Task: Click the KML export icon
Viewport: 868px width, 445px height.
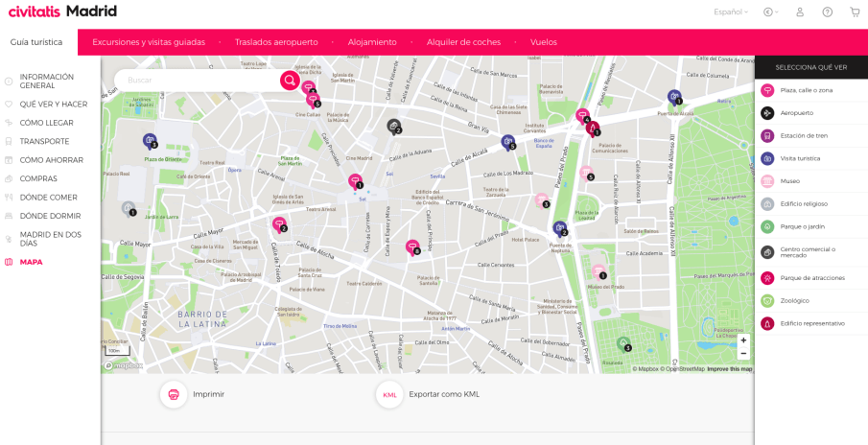Action: point(389,394)
